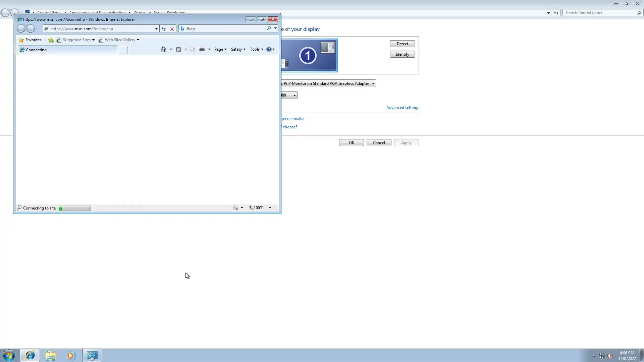Open the Tools menu
644x362 pixels.
click(x=256, y=49)
